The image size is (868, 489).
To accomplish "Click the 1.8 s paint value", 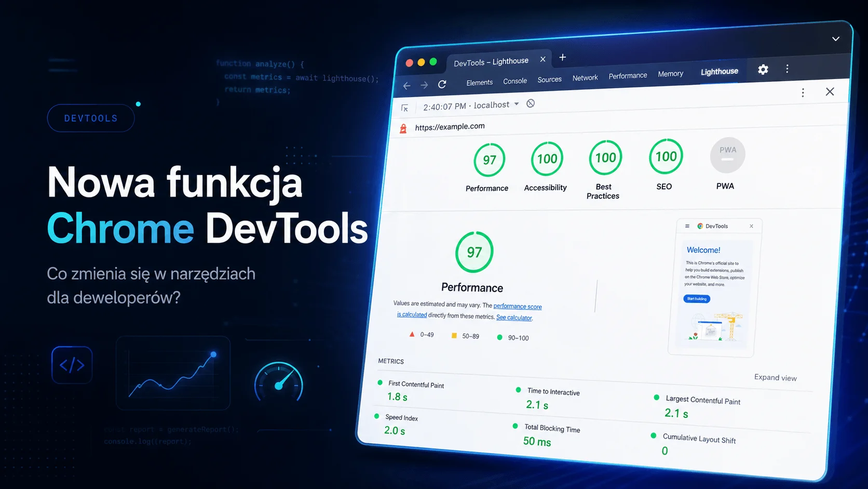I will coord(397,397).
